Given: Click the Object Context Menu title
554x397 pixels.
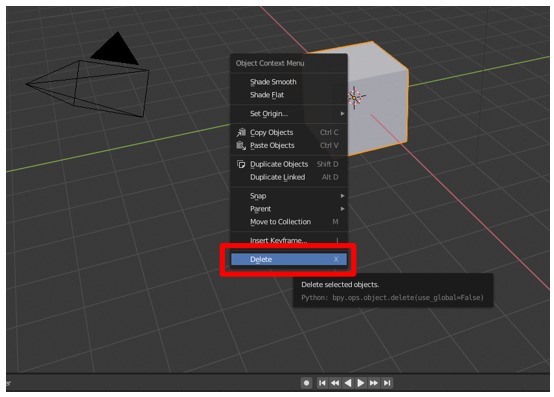Looking at the screenshot, I should click(270, 63).
